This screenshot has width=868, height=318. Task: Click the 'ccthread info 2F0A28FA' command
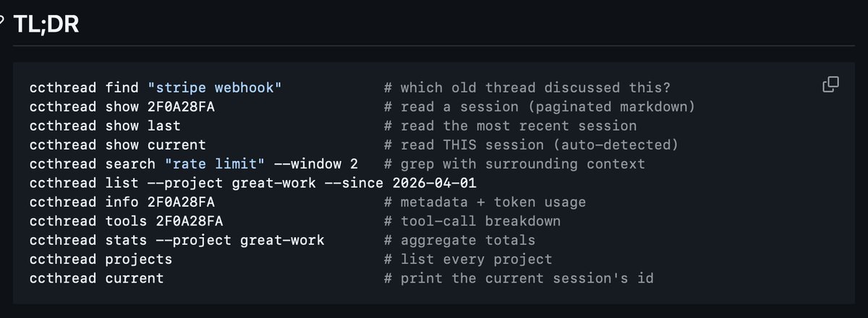(122, 202)
